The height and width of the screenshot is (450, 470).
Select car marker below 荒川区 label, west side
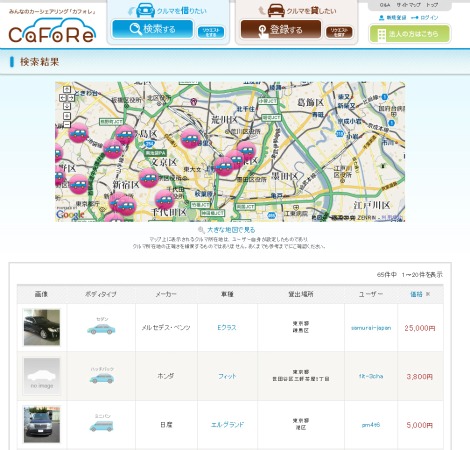point(190,138)
